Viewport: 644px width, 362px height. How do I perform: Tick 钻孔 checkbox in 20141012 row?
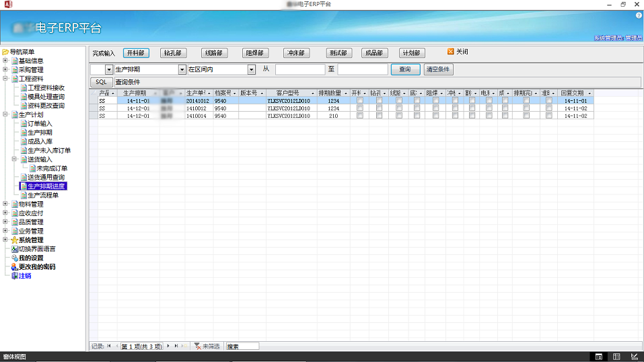[379, 101]
